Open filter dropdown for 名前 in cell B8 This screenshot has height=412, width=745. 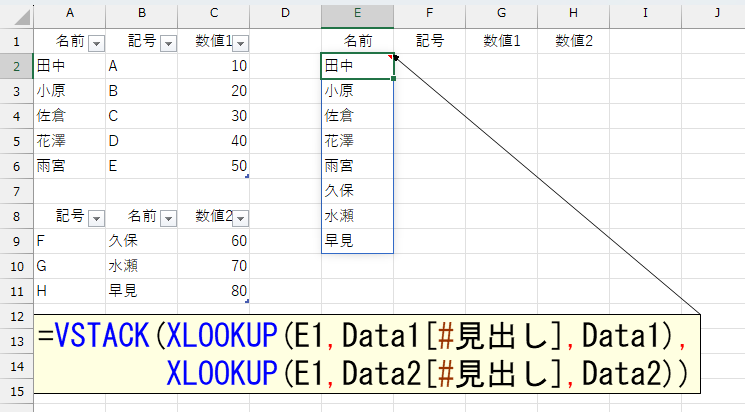pyautogui.click(x=168, y=218)
